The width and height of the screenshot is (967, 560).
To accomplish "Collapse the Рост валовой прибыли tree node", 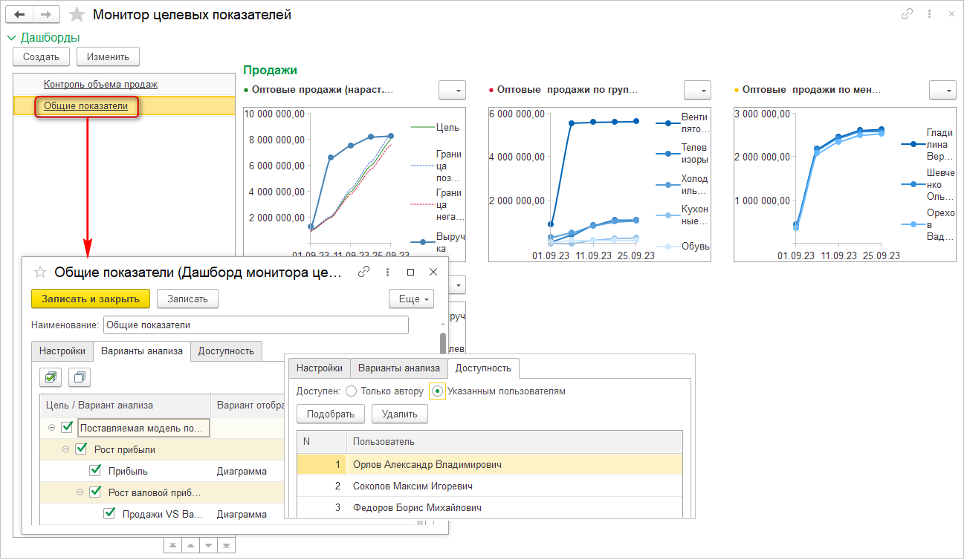I will coord(80,492).
